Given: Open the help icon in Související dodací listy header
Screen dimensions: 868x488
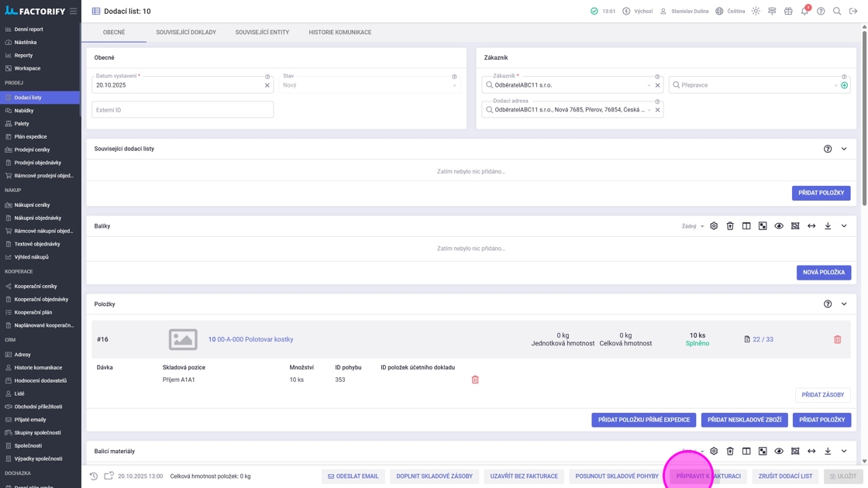Looking at the screenshot, I should pyautogui.click(x=828, y=149).
